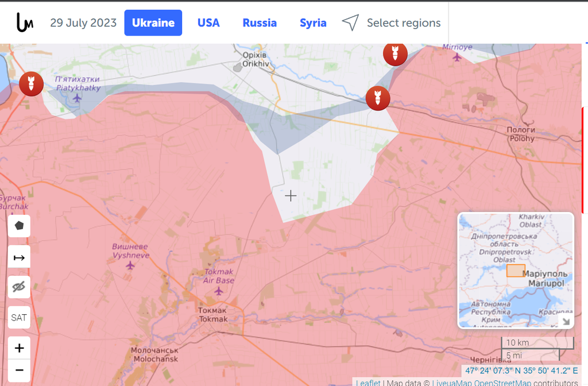Zoom out with the minus button

[x=19, y=370]
